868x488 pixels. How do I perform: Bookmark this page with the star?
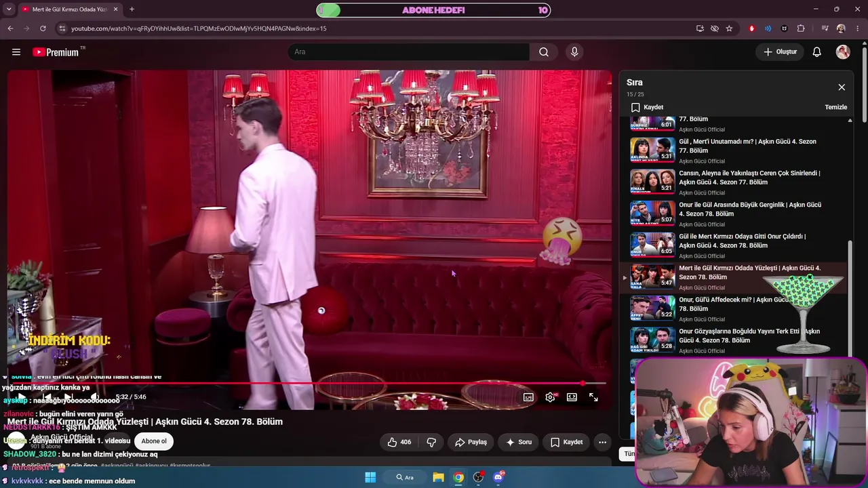[729, 28]
